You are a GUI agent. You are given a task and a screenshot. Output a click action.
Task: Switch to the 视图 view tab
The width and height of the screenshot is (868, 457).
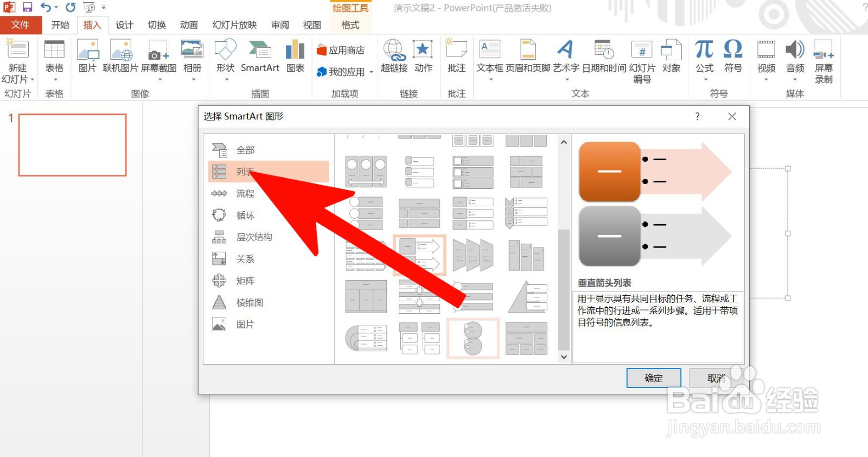tap(312, 25)
